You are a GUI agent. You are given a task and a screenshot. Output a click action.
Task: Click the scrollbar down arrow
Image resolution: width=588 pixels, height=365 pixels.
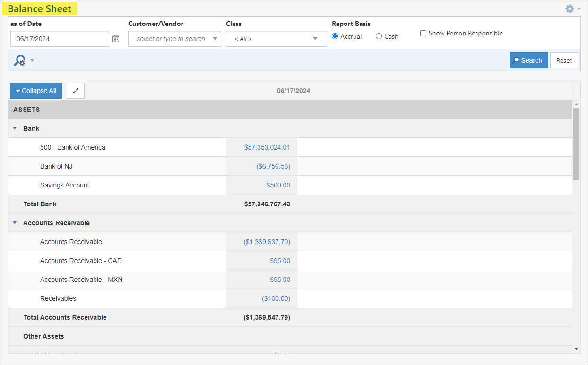click(x=576, y=349)
